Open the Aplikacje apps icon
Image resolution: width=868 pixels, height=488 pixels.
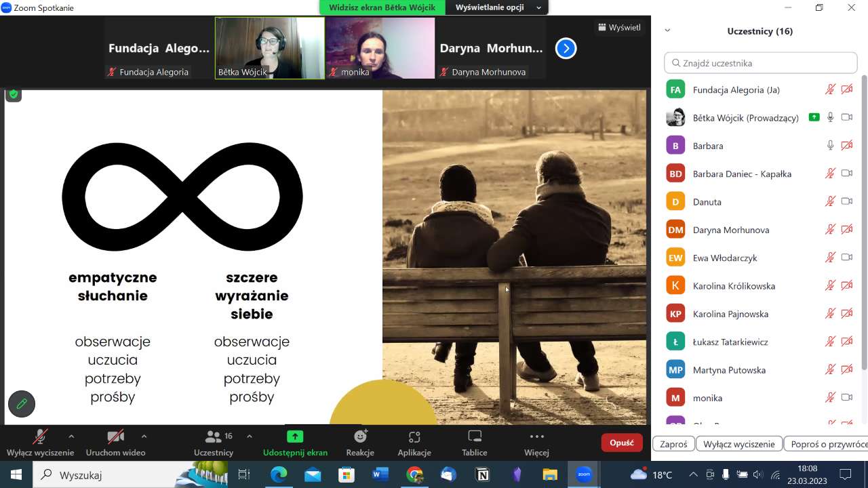(x=414, y=437)
